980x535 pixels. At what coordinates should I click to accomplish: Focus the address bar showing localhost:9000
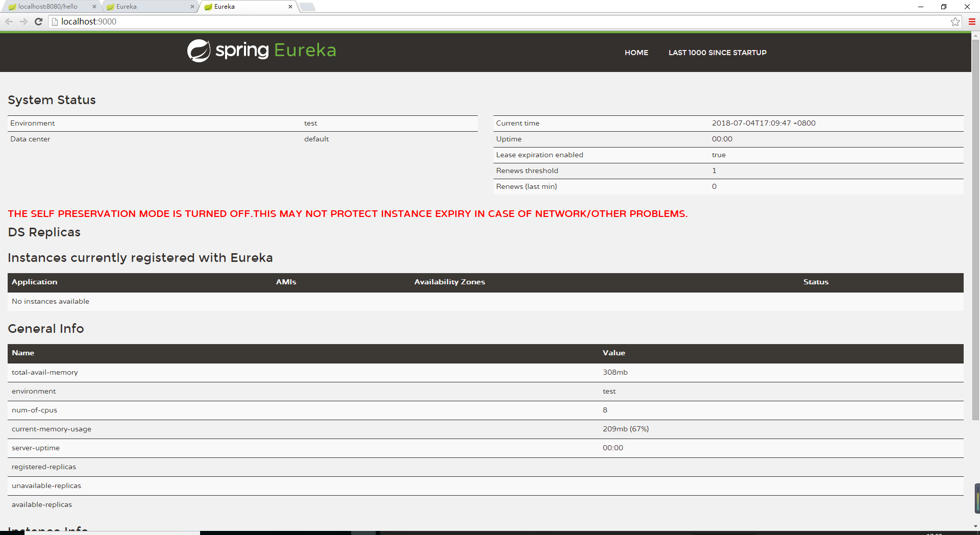click(498, 21)
